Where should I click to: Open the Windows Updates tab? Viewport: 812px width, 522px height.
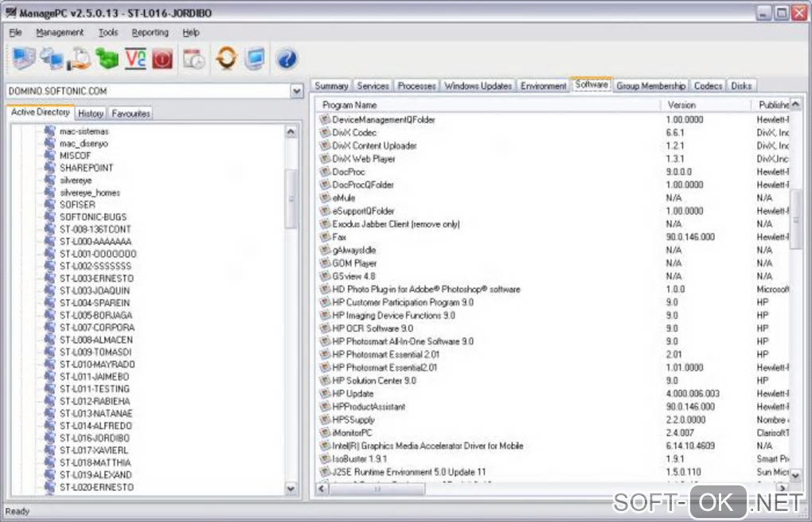pos(478,86)
